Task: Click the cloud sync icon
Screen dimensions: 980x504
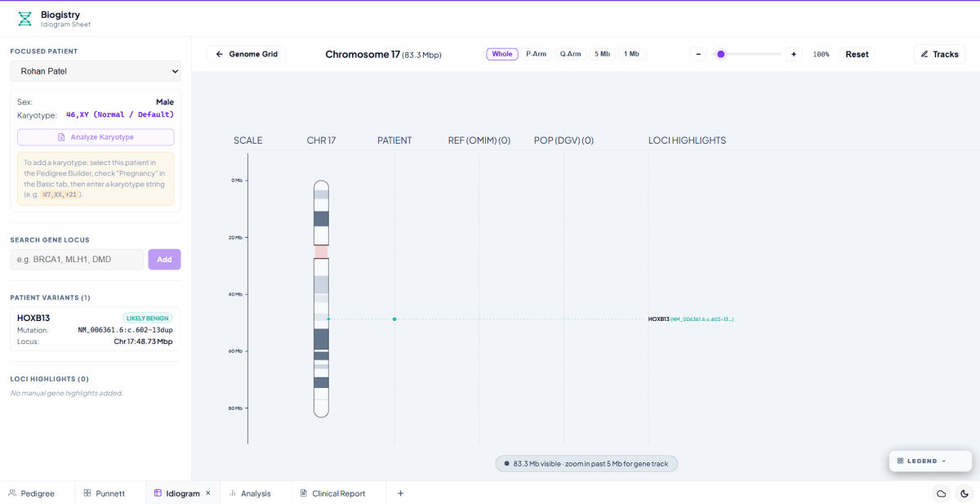Action: pyautogui.click(x=941, y=493)
